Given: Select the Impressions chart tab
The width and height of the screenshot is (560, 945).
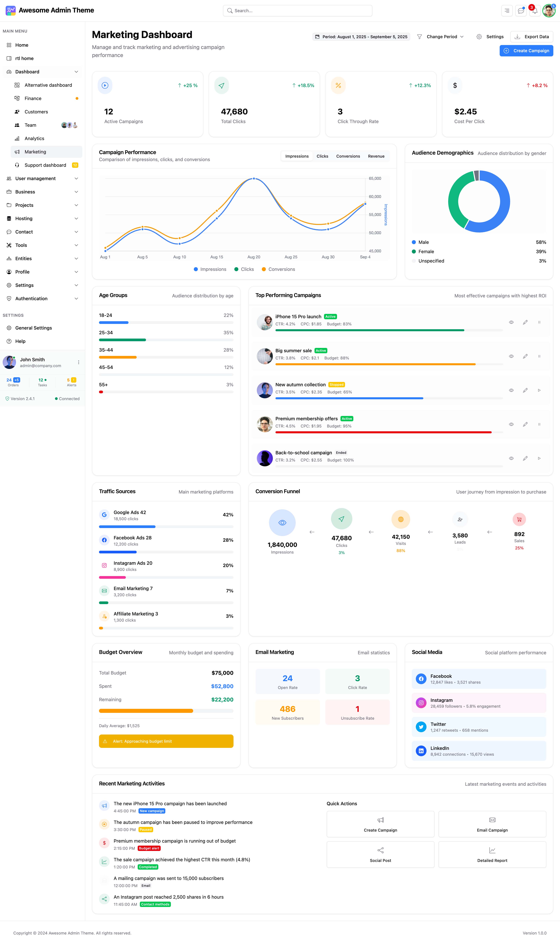Looking at the screenshot, I should coord(297,156).
